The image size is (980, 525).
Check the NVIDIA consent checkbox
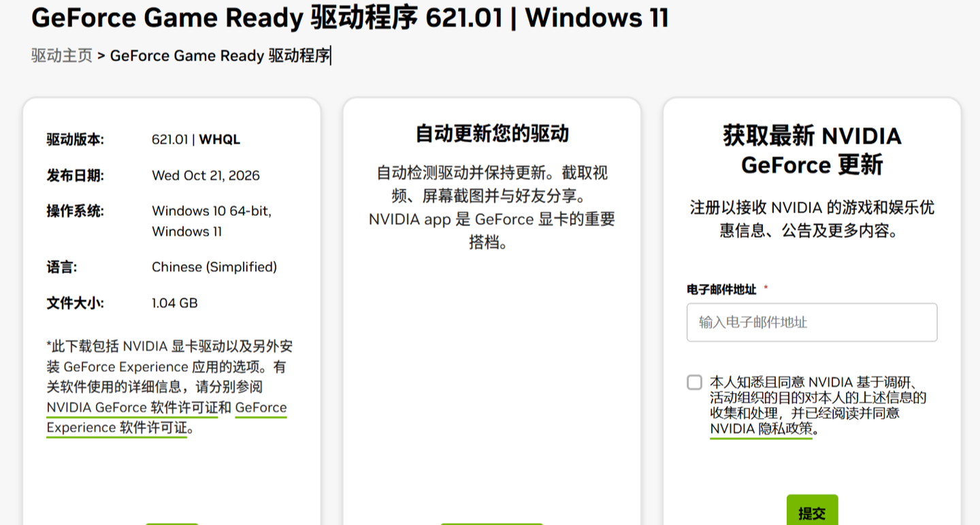[x=694, y=382]
